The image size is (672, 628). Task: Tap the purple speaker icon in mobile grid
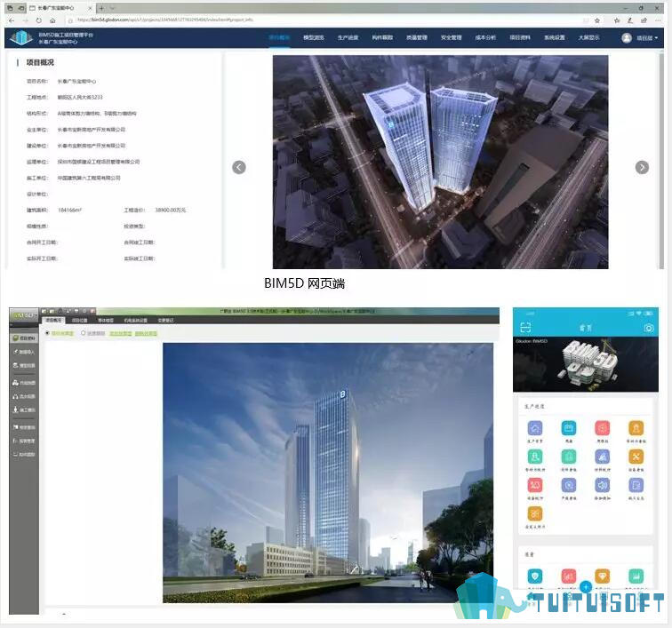point(602,485)
